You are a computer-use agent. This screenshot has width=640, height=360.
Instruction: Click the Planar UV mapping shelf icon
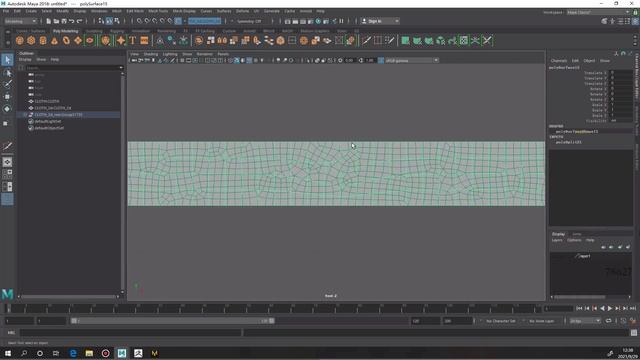405,40
